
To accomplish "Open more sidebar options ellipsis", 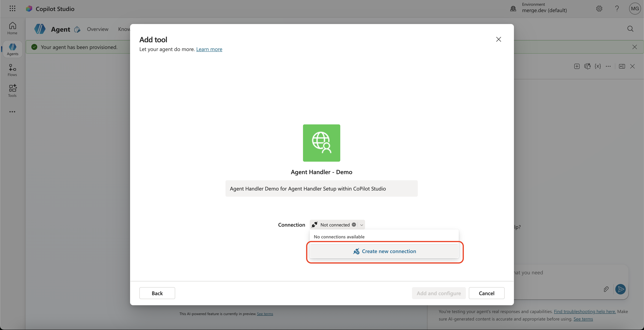I will 12,112.
